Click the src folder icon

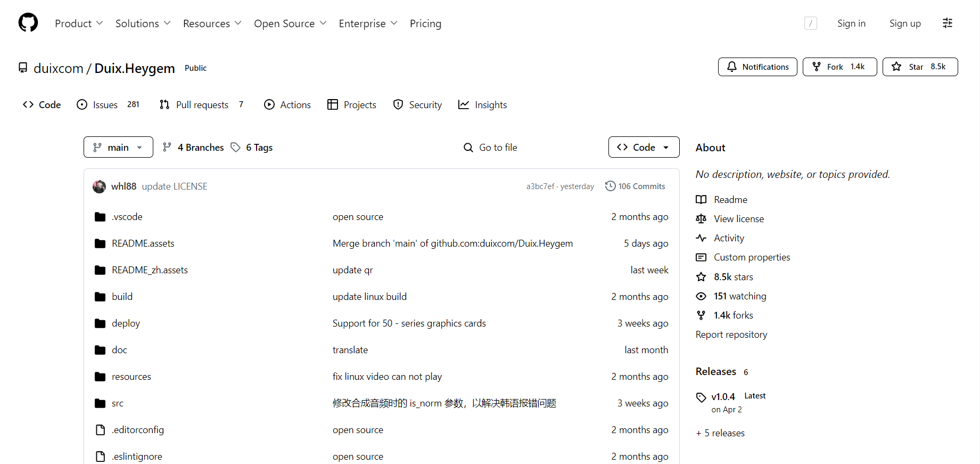[x=100, y=403]
